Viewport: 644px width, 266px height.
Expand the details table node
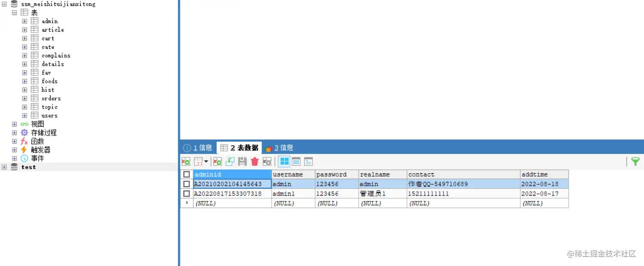click(x=24, y=64)
